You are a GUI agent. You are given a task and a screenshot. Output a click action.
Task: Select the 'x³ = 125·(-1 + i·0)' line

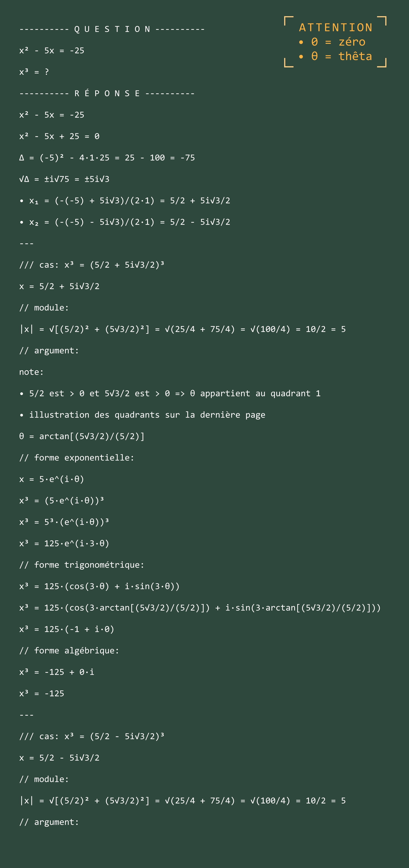click(x=67, y=629)
